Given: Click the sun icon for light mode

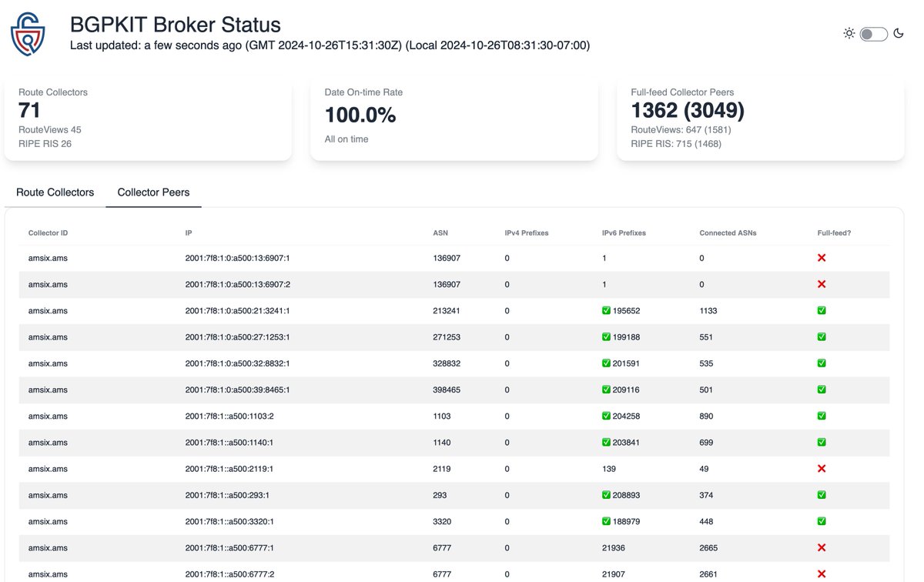Looking at the screenshot, I should click(849, 34).
